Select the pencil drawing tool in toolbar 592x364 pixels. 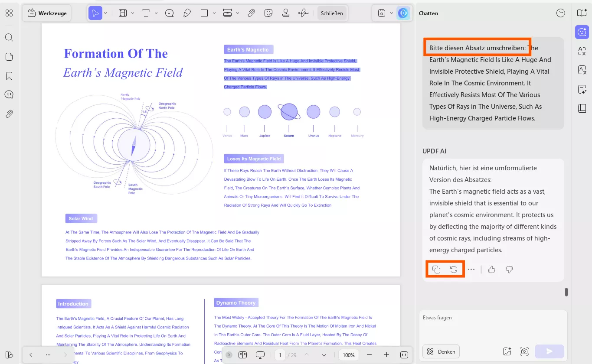click(x=187, y=13)
